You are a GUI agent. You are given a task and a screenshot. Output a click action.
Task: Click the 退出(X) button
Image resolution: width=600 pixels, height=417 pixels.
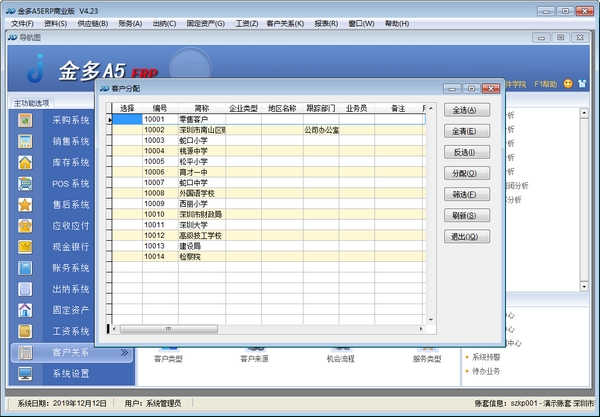point(467,236)
